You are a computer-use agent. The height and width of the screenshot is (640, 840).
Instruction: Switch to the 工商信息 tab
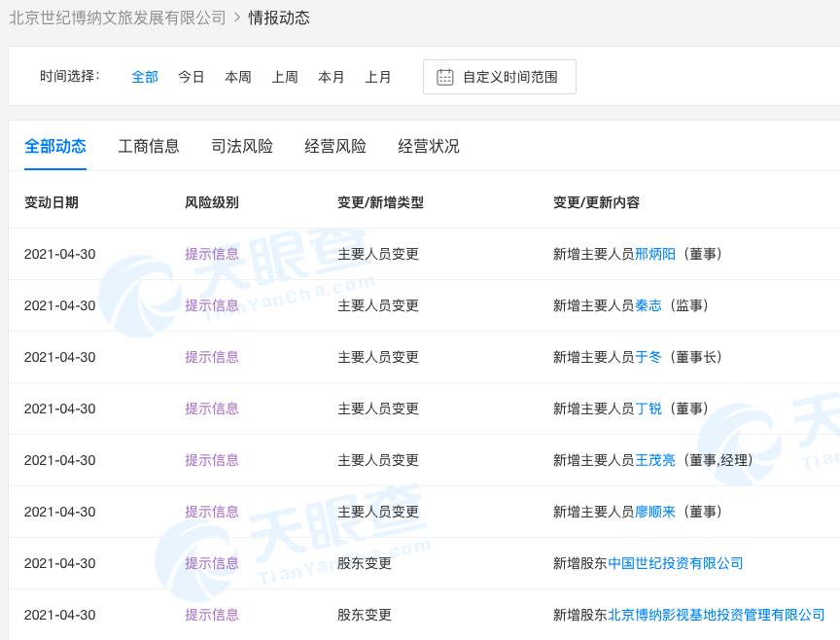(x=149, y=146)
